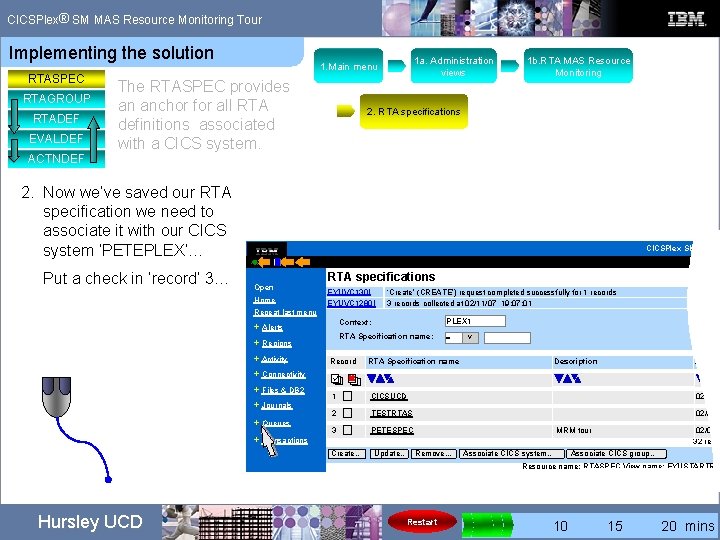720x540 pixels.
Task: Click the '15' minute marker on timeline
Action: point(615,525)
